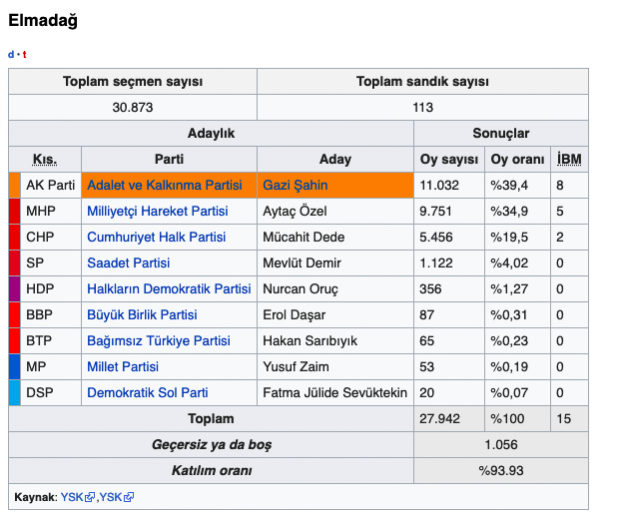
Task: Visit the Demokratik Sol Parti link
Action: pyautogui.click(x=147, y=393)
